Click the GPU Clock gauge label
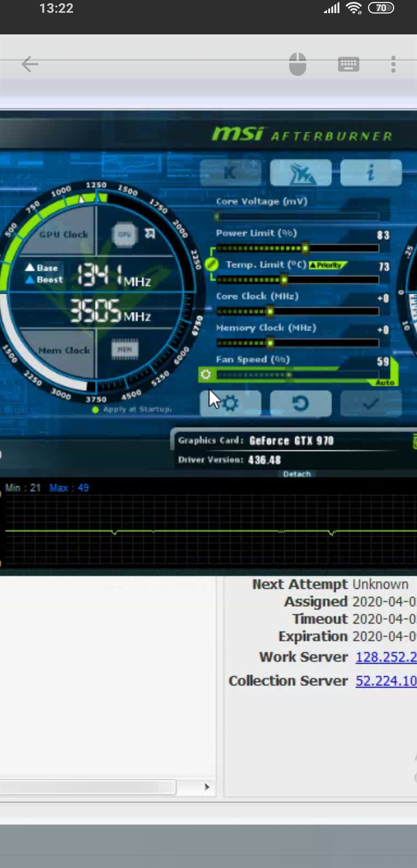This screenshot has width=417, height=868. tap(64, 234)
